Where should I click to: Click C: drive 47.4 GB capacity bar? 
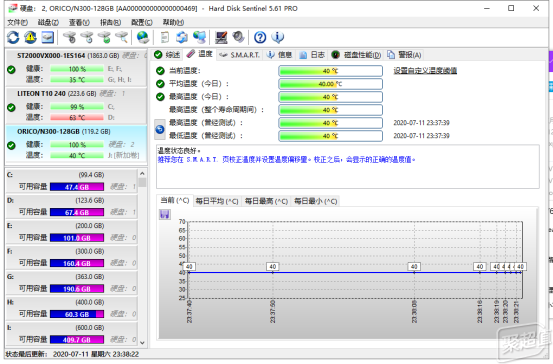77,187
